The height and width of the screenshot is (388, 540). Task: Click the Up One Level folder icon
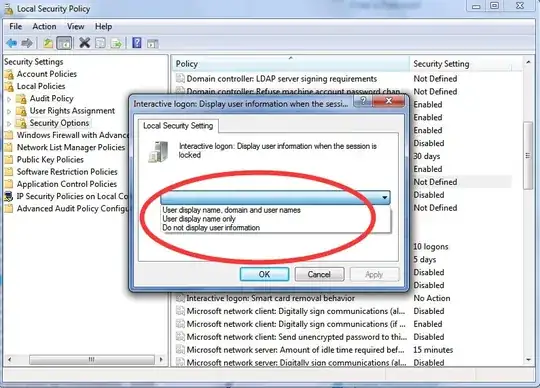[x=48, y=43]
